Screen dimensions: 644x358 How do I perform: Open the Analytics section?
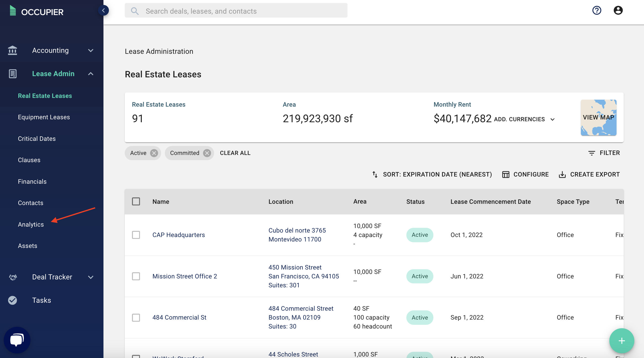[30, 224]
